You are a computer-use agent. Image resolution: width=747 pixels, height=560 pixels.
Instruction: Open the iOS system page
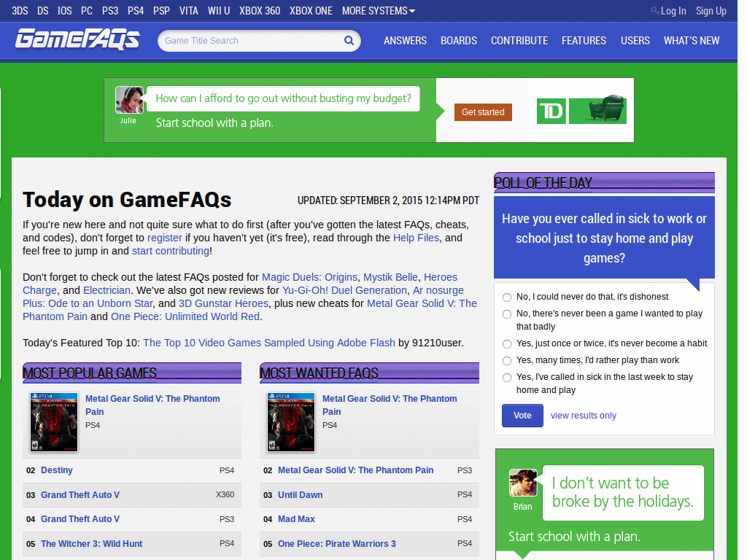(x=65, y=10)
